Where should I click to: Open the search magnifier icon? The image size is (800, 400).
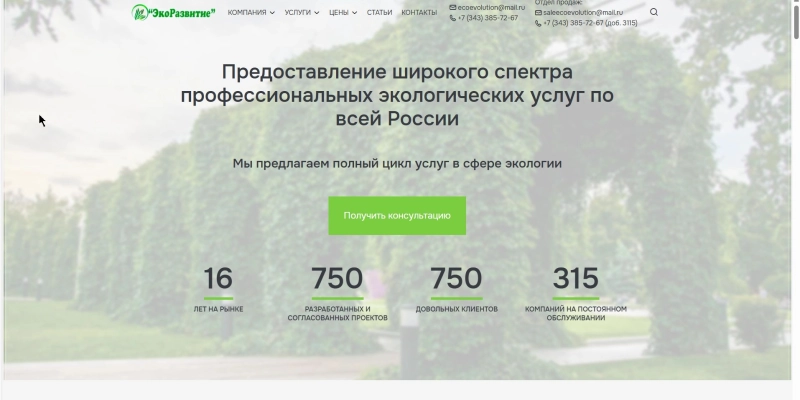tap(654, 13)
